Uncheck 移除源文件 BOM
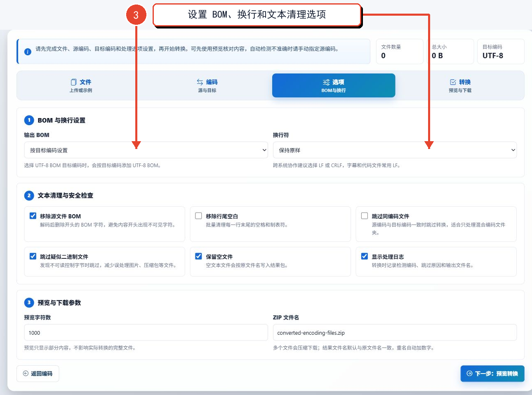 pyautogui.click(x=33, y=216)
